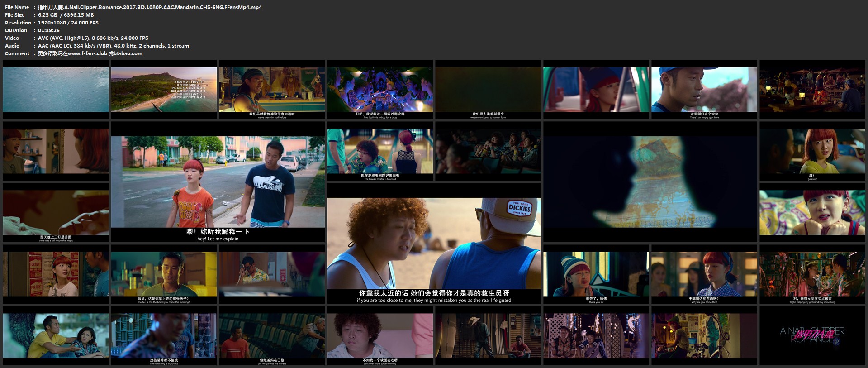Screen dimensions: 868x368
Task: Open the yellow-shirt man sitting with woman
Action: click(x=56, y=335)
